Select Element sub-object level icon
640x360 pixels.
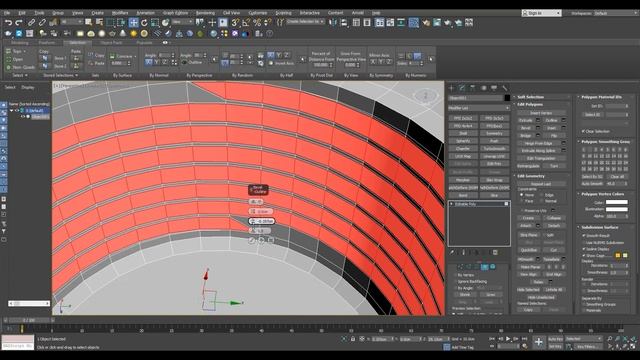[x=493, y=267]
